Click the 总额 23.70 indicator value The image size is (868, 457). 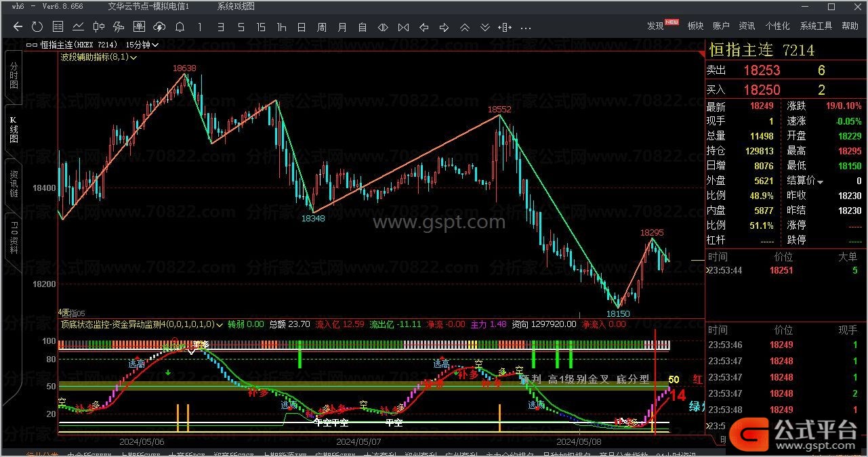(x=290, y=324)
